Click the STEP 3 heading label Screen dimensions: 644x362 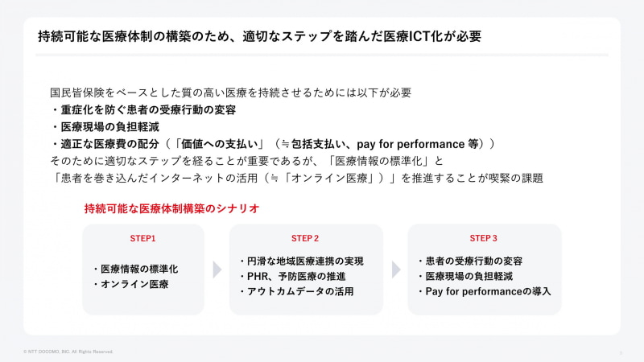pos(485,239)
